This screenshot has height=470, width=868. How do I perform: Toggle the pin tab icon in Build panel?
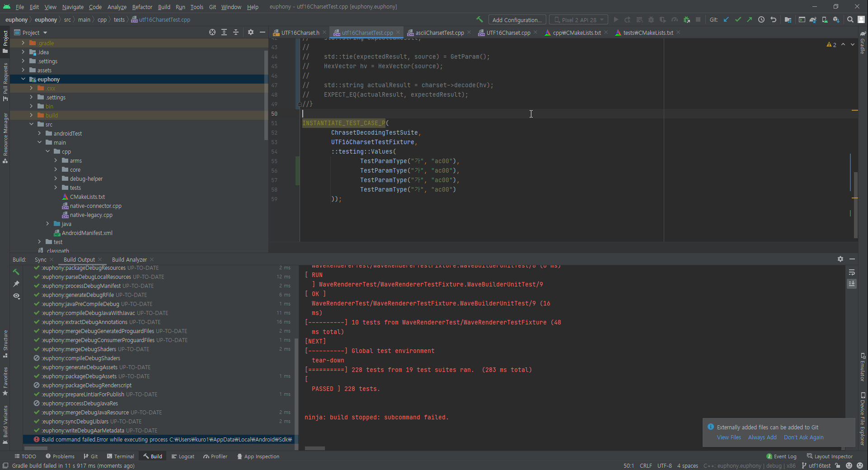16,284
